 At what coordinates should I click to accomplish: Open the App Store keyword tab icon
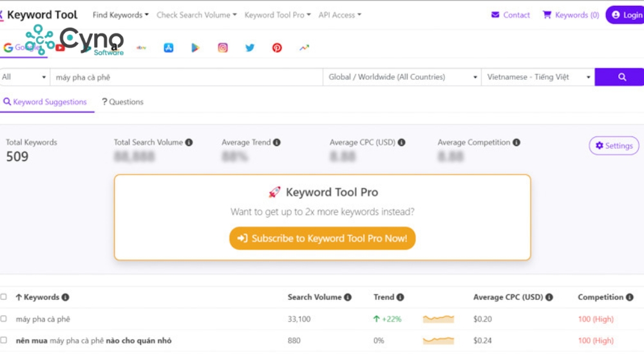pyautogui.click(x=168, y=48)
